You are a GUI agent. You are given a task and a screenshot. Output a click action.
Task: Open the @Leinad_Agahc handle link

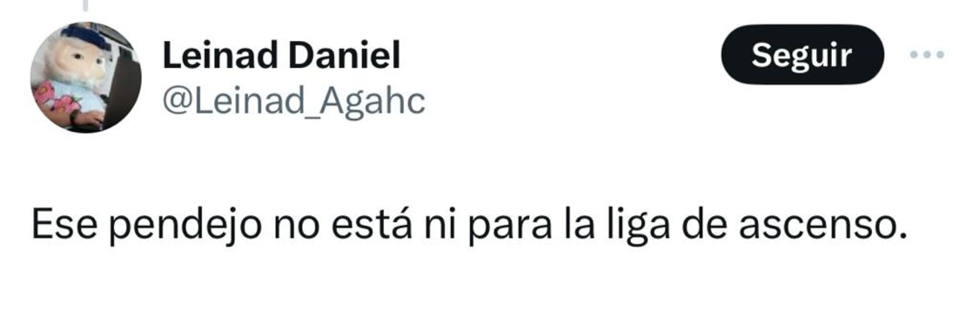[294, 101]
